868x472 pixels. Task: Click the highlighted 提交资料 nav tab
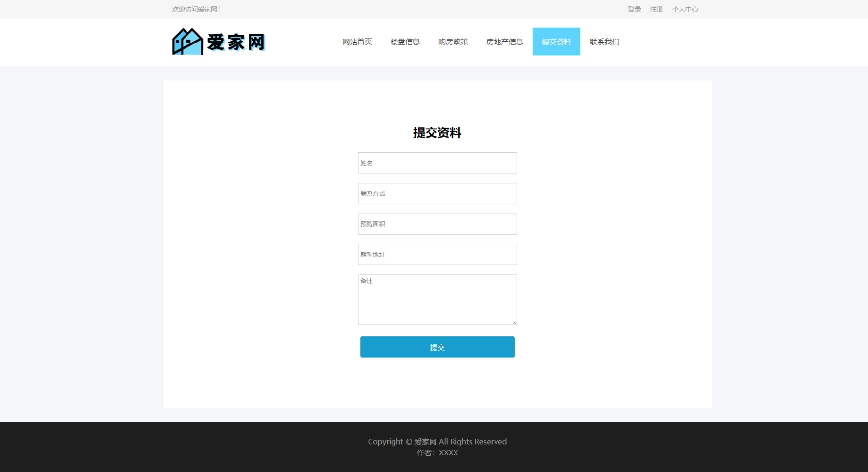coord(556,42)
